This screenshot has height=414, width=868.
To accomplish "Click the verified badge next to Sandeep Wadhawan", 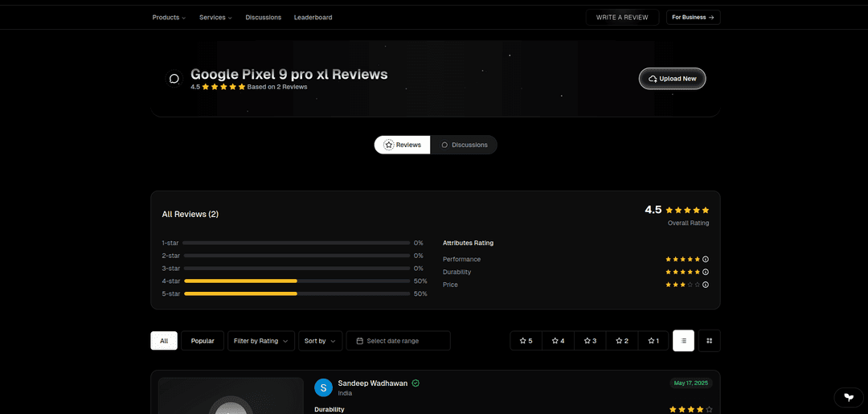I will pos(416,383).
